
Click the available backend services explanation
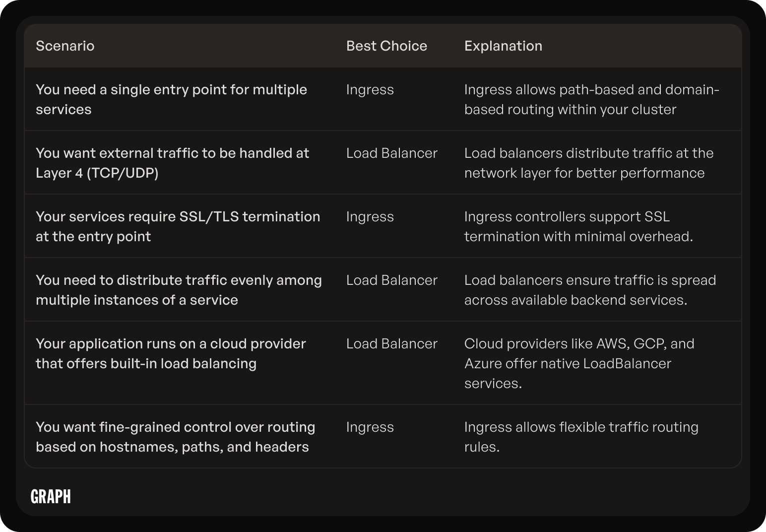[x=590, y=290]
